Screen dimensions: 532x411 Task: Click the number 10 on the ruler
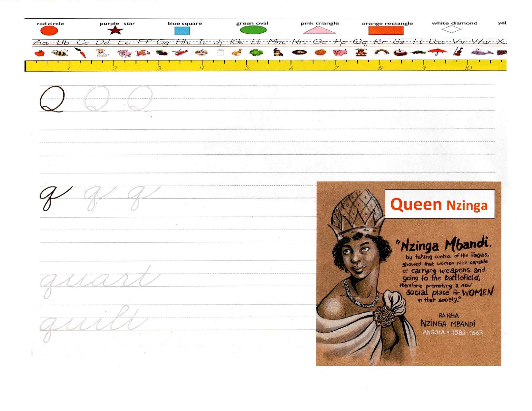tap(468, 68)
